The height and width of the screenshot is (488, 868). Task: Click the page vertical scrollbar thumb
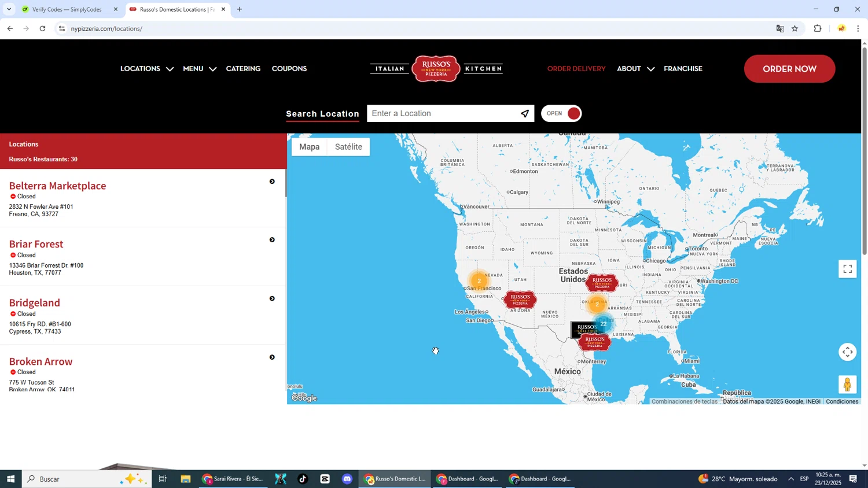click(x=865, y=150)
